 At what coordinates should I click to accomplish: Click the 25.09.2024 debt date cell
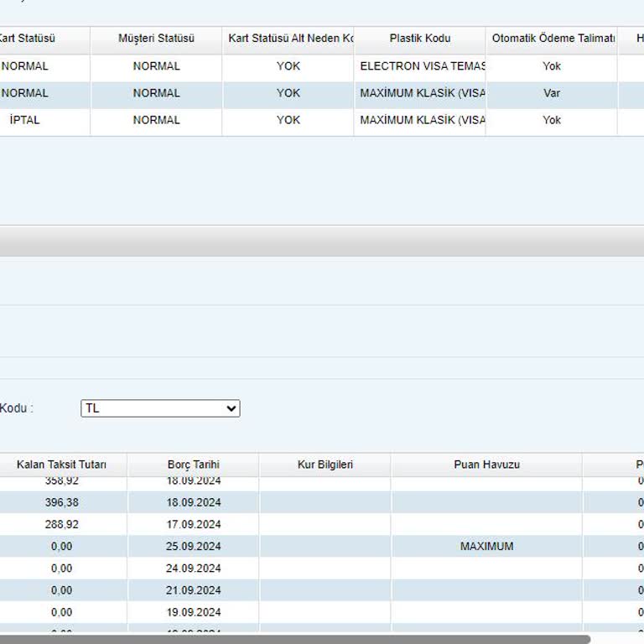(193, 546)
